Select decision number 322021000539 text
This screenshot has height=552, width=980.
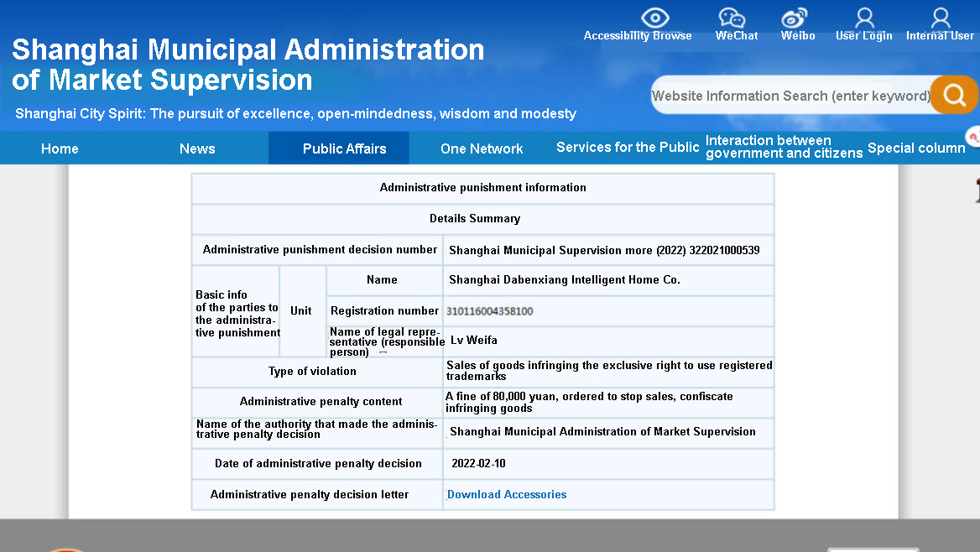(724, 251)
